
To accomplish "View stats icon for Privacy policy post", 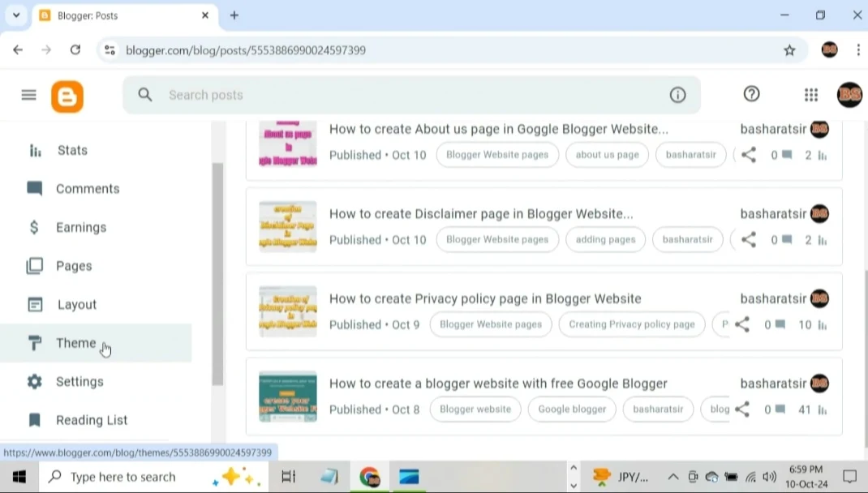I will click(823, 325).
